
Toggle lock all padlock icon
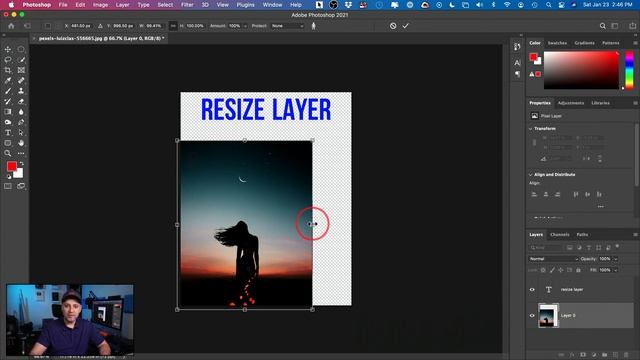point(578,270)
